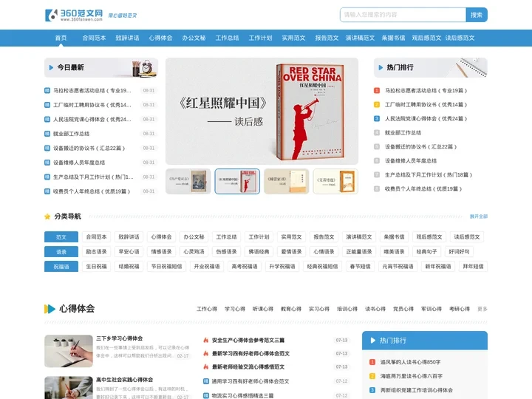Select the 语录 category button
Image resolution: width=532 pixels, height=399 pixels.
point(61,252)
